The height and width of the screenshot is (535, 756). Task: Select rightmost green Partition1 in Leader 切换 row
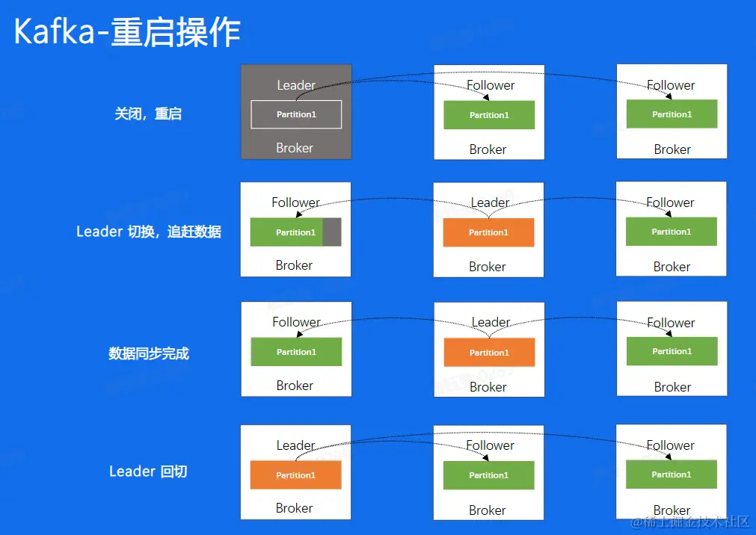672,232
